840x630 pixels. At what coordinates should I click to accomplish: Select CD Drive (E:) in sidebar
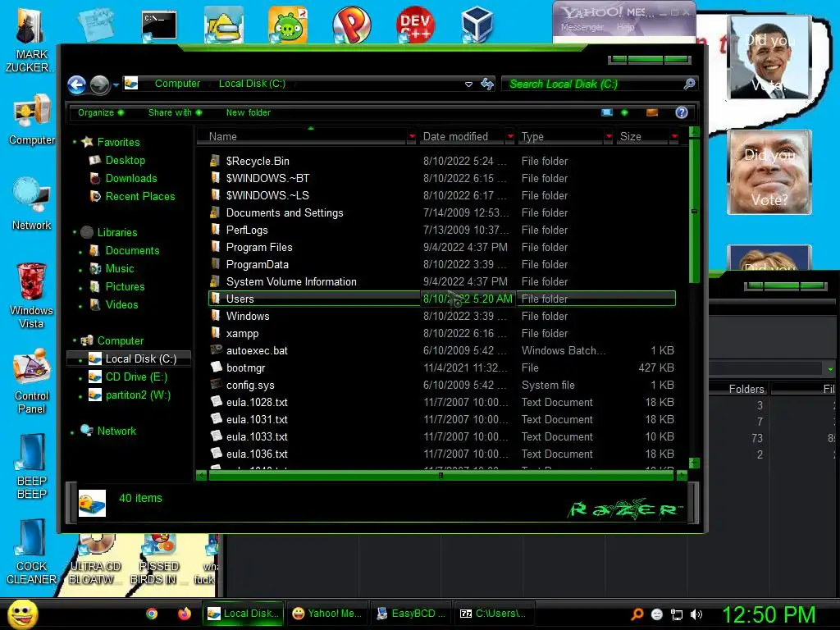point(136,377)
